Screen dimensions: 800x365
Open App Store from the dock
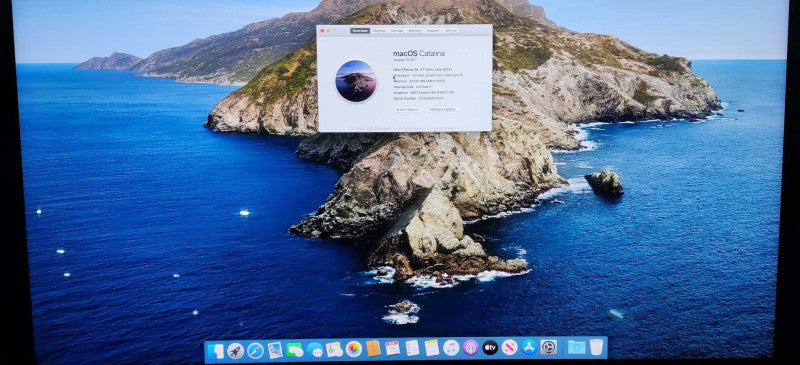click(x=529, y=347)
